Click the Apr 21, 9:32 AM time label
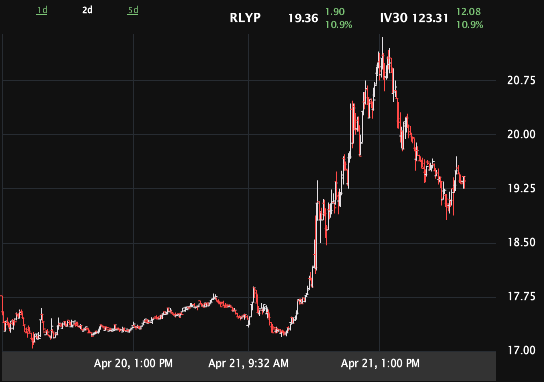 pyautogui.click(x=248, y=364)
